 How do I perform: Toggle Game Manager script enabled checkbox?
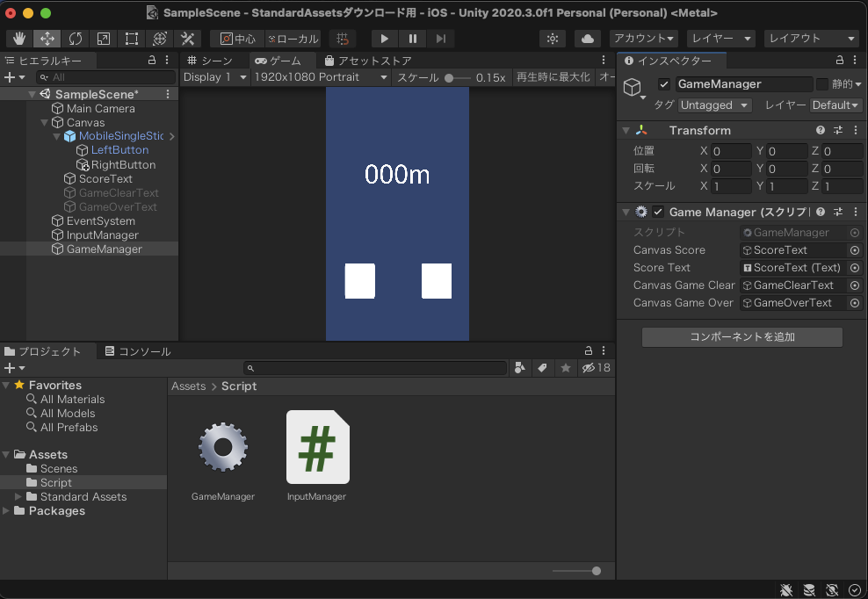click(x=658, y=212)
